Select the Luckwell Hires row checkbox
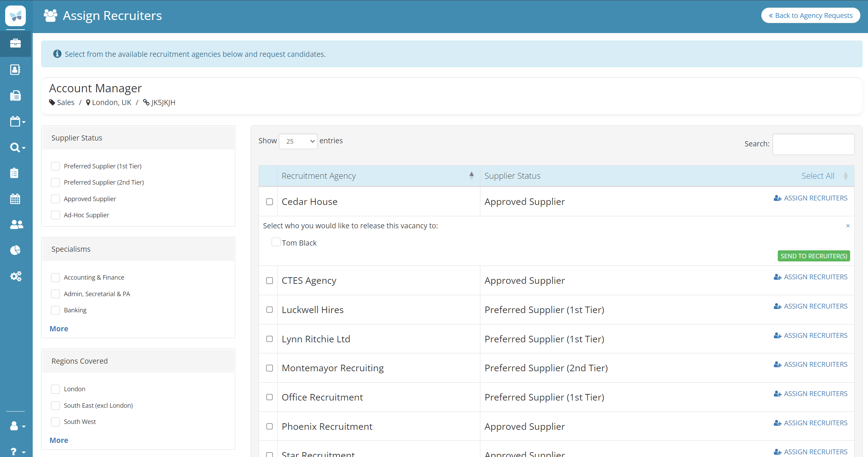The width and height of the screenshot is (868, 457). click(270, 310)
